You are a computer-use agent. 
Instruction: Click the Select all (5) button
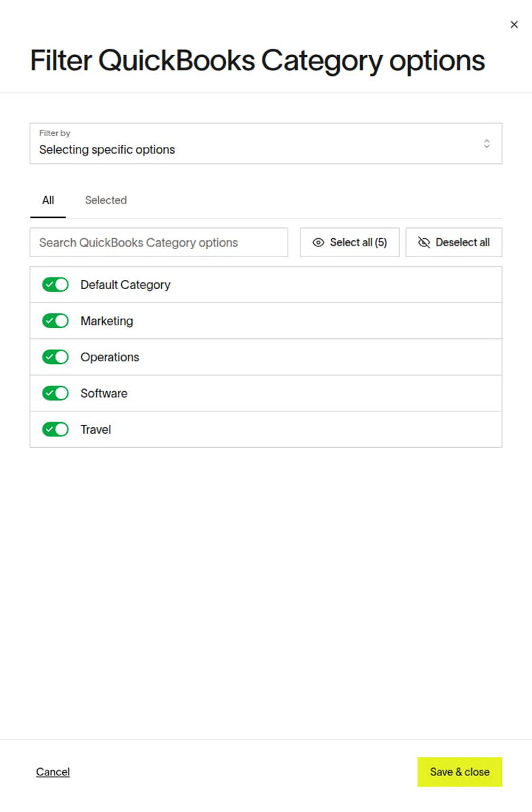[350, 242]
